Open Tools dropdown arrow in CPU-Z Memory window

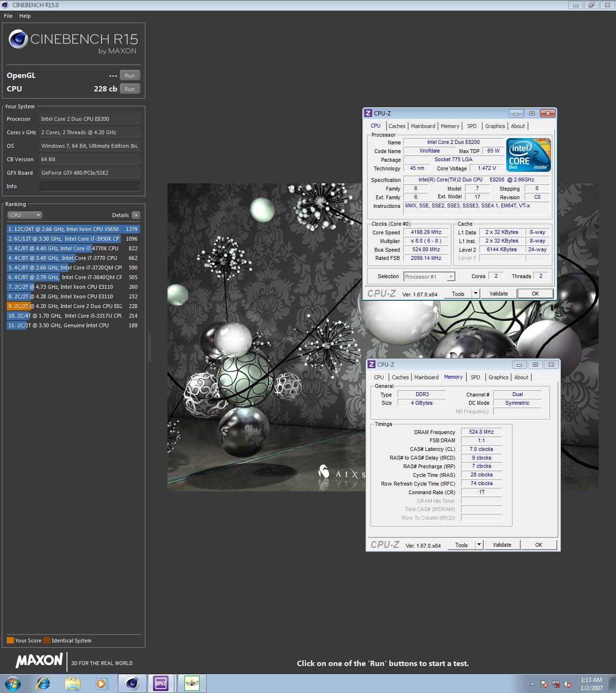point(479,545)
